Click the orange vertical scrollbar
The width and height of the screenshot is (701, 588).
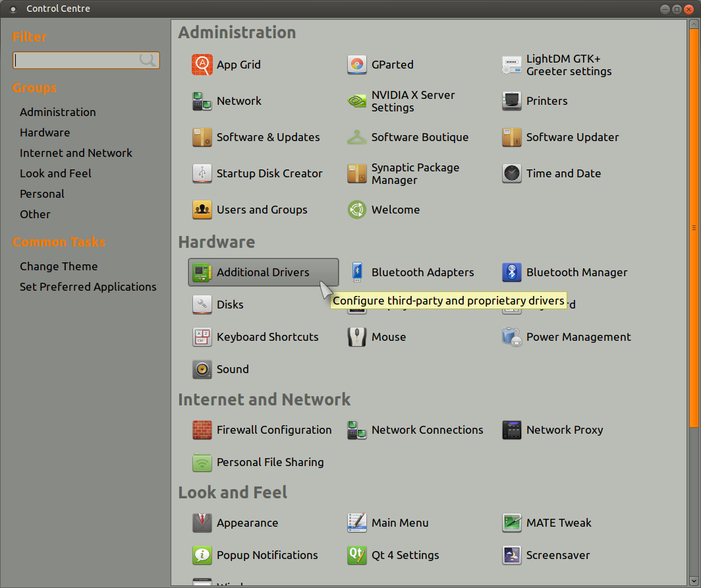click(x=694, y=228)
